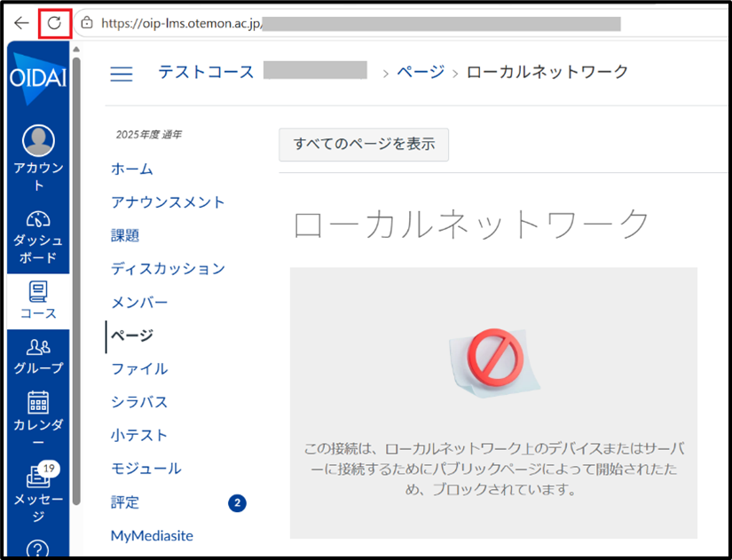
Task: Open 評定 in course menu
Action: click(125, 502)
